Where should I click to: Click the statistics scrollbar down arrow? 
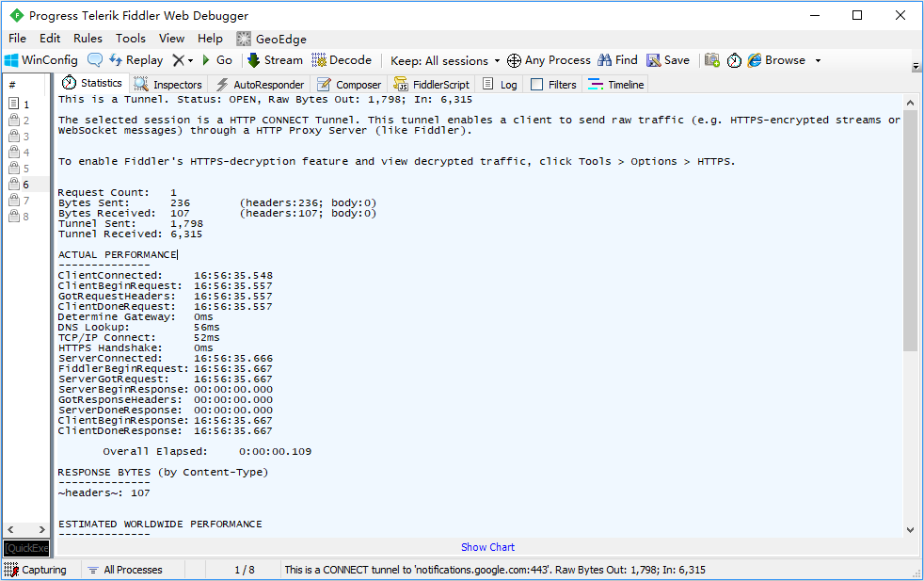click(x=911, y=530)
